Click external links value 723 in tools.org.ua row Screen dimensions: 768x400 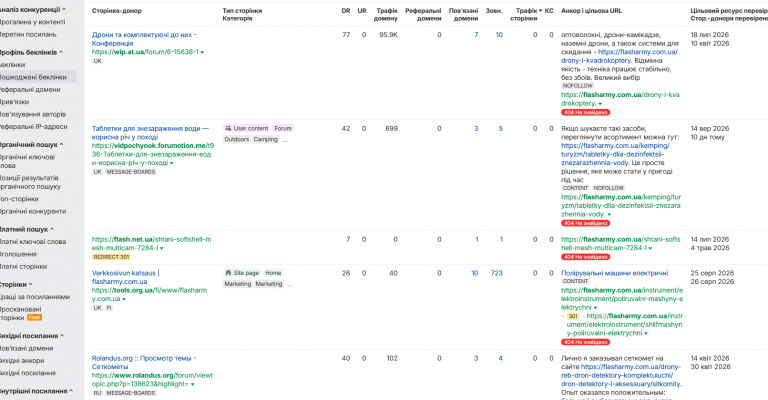(x=497, y=273)
